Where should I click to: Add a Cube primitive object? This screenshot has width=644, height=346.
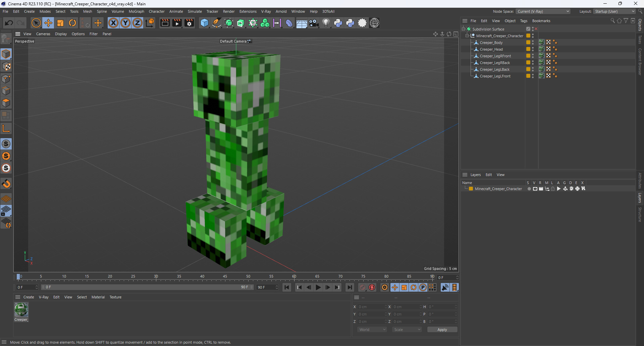coord(204,23)
